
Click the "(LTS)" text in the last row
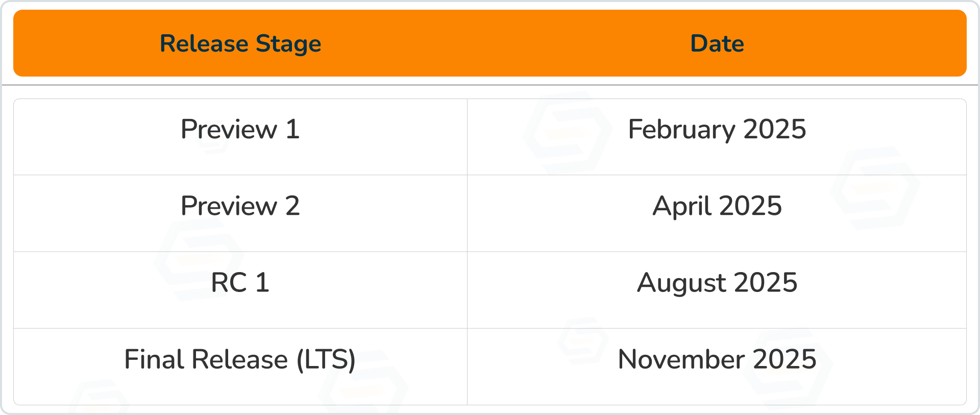pyautogui.click(x=326, y=359)
